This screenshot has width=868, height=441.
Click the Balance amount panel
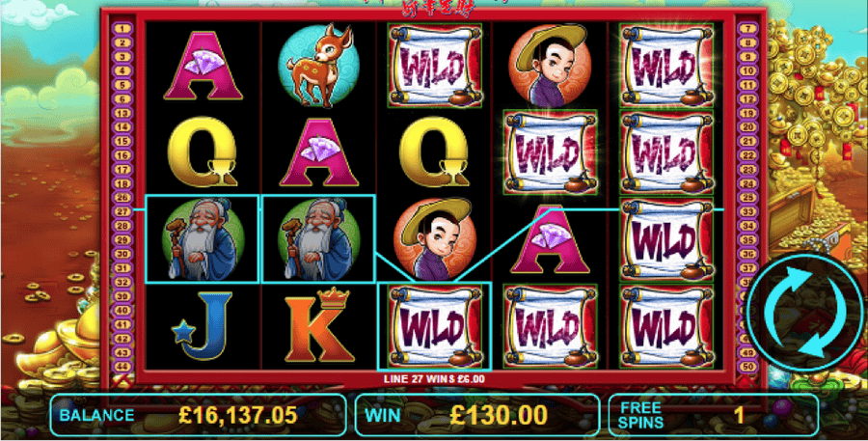click(198, 415)
